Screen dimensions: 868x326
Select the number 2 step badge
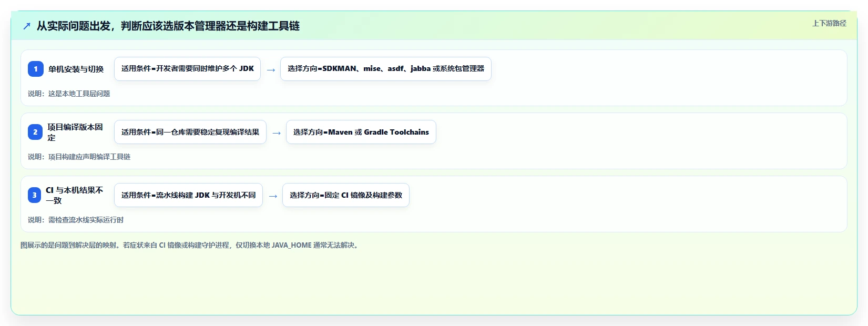[35, 132]
